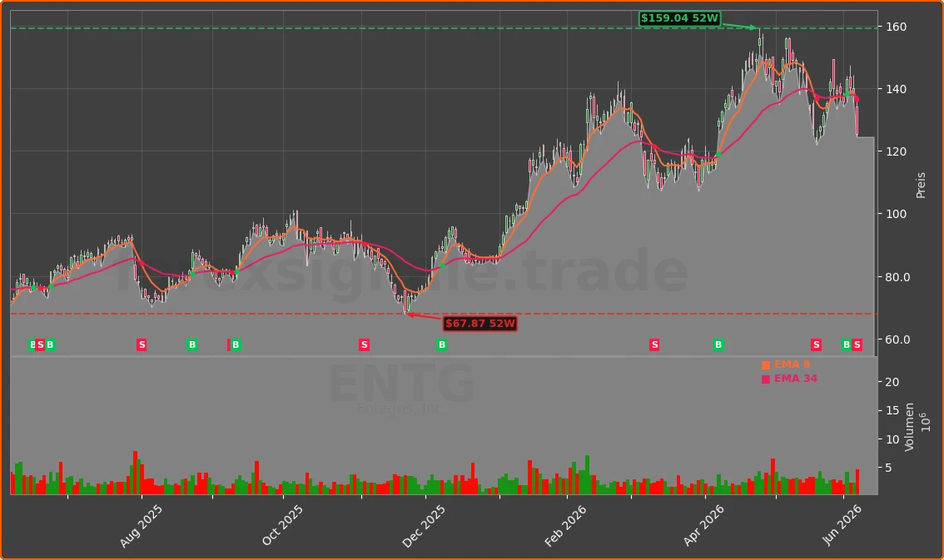Click the first sell marker, between two buy markers
Image resolution: width=944 pixels, height=560 pixels.
(x=40, y=344)
